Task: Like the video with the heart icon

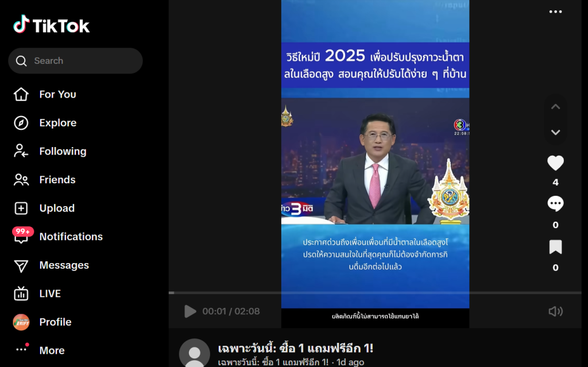Action: tap(555, 163)
